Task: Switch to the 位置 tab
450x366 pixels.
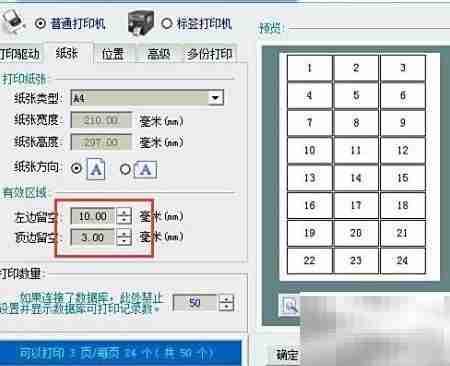Action: (x=113, y=54)
